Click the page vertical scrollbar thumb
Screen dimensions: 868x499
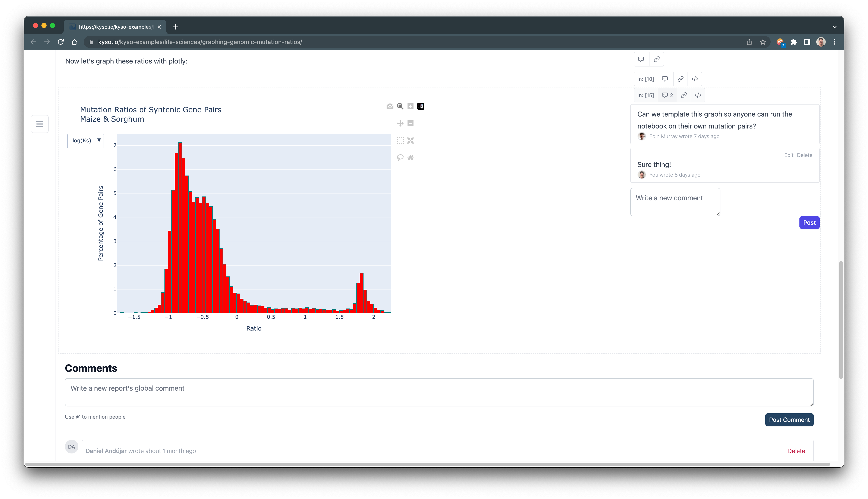tap(841, 320)
